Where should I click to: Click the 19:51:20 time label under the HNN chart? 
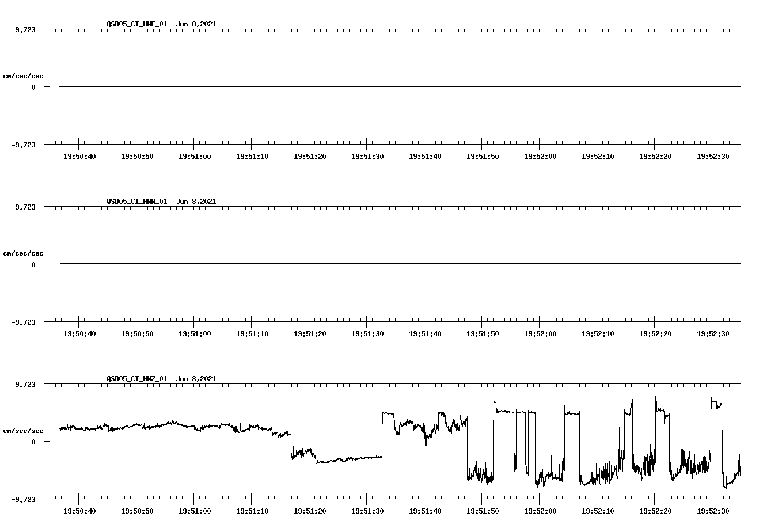pos(310,334)
